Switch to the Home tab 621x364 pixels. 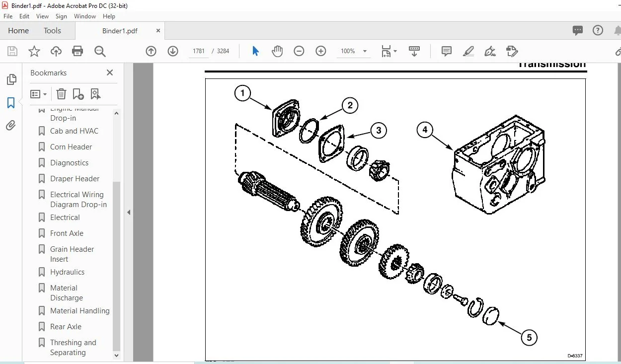(x=18, y=31)
